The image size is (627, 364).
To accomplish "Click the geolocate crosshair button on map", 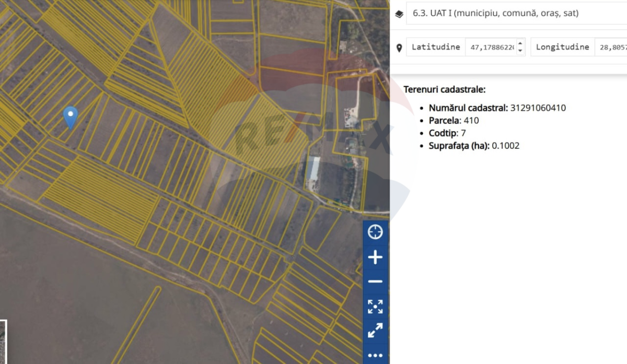I will pyautogui.click(x=375, y=232).
